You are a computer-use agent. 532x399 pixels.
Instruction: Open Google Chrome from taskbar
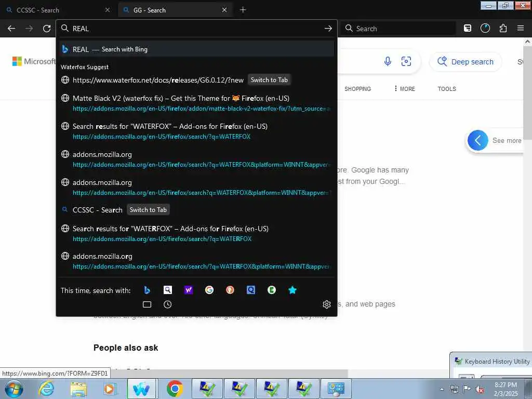tap(175, 389)
